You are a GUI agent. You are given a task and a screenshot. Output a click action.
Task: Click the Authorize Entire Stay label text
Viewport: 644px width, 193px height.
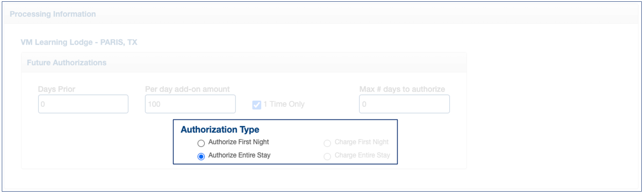pos(239,155)
